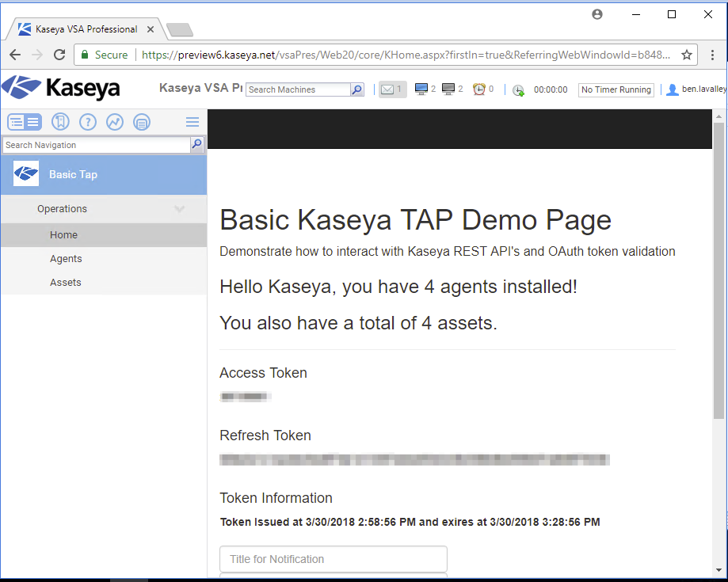
Task: Close the Kaseya VSA Professional tab
Action: coord(151,29)
